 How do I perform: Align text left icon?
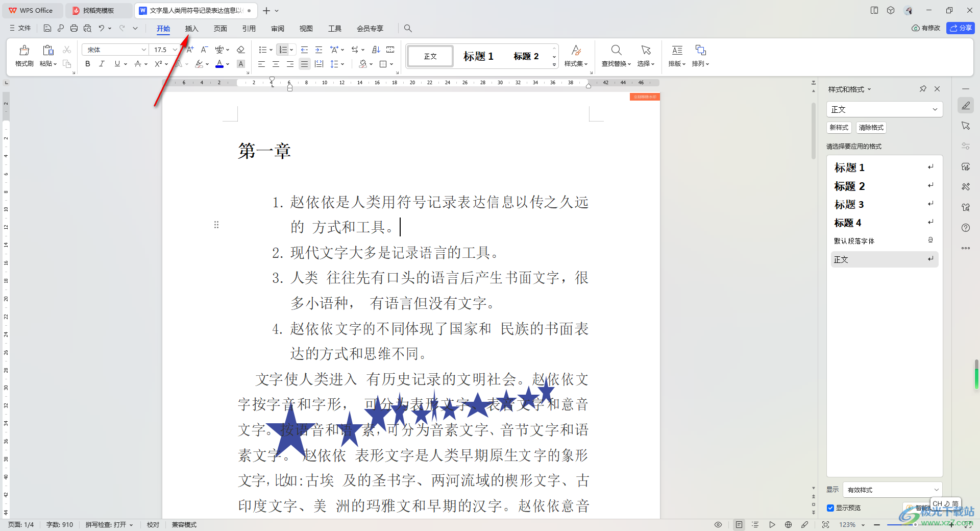tap(261, 64)
